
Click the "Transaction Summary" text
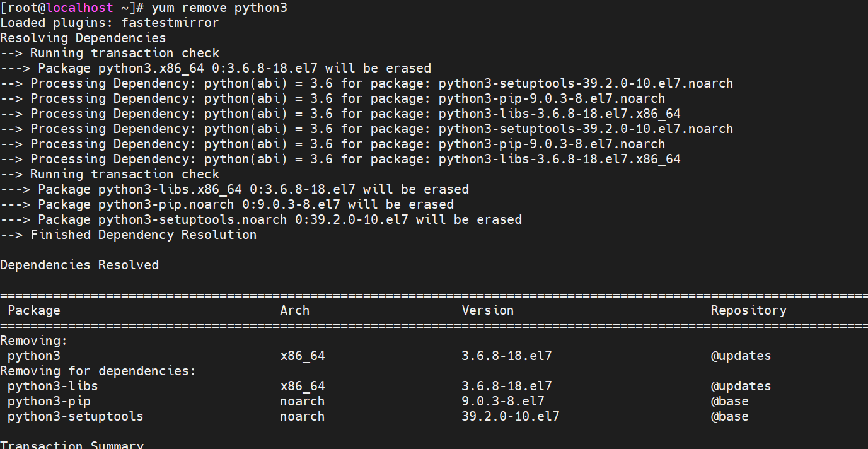tap(72, 445)
